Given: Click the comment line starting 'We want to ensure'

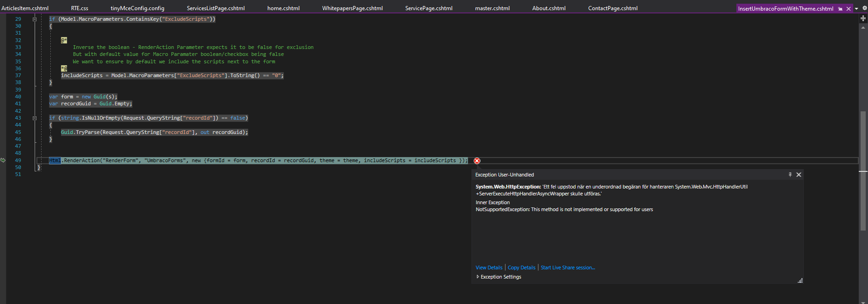Looking at the screenshot, I should click(x=174, y=61).
